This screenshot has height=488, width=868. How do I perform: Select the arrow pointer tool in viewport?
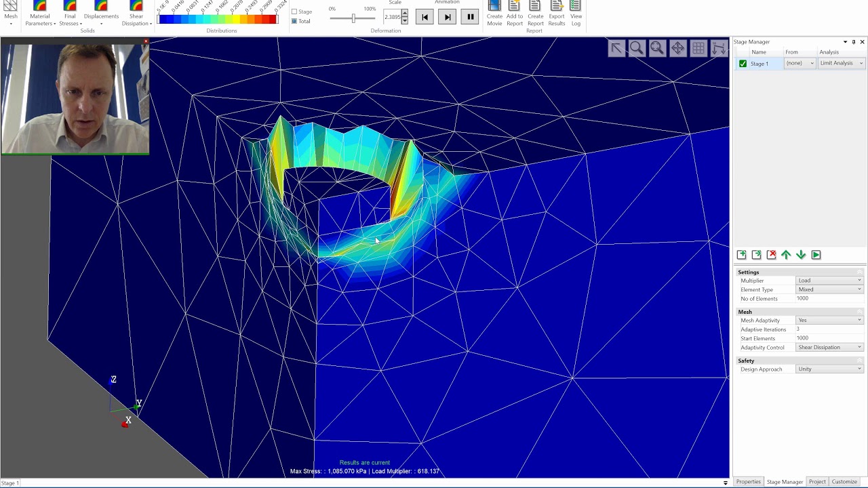616,48
